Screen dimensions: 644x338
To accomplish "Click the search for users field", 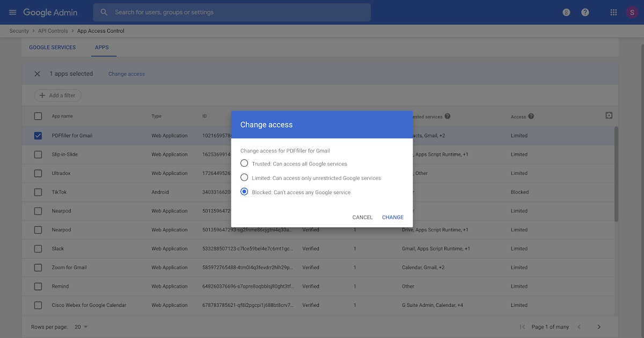I will (231, 12).
